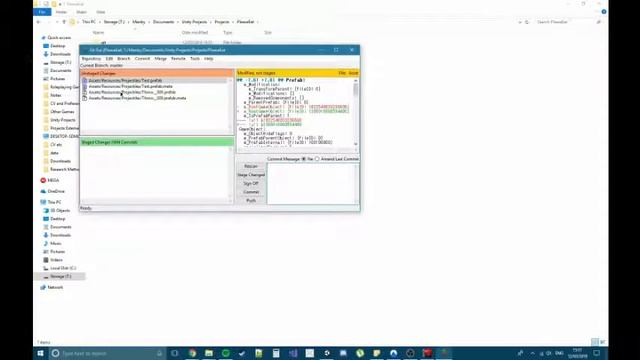Open Other Games folder in Explorer sidebar

pos(62,111)
